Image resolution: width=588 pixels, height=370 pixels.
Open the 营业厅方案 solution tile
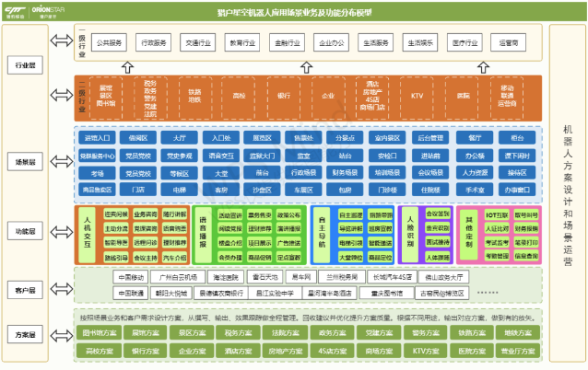click(518, 351)
